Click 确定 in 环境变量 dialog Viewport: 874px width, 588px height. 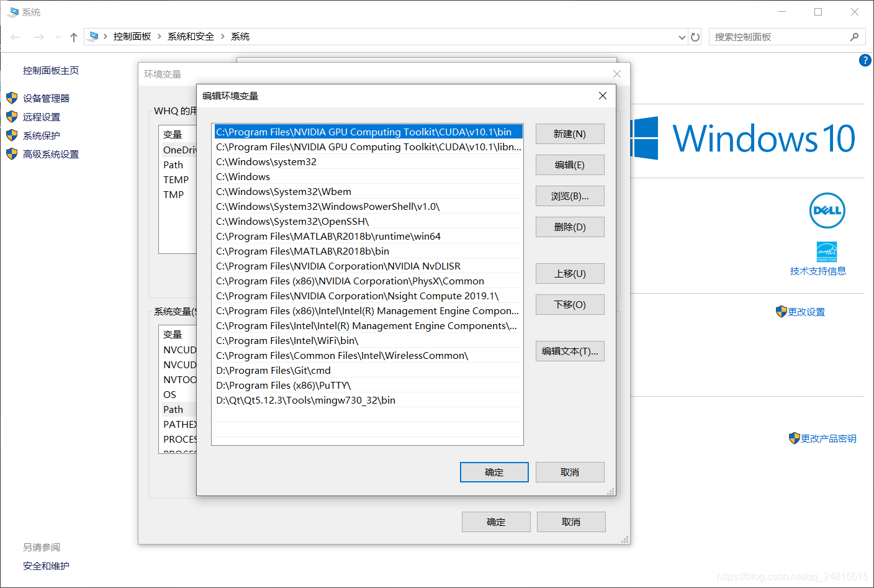click(496, 522)
